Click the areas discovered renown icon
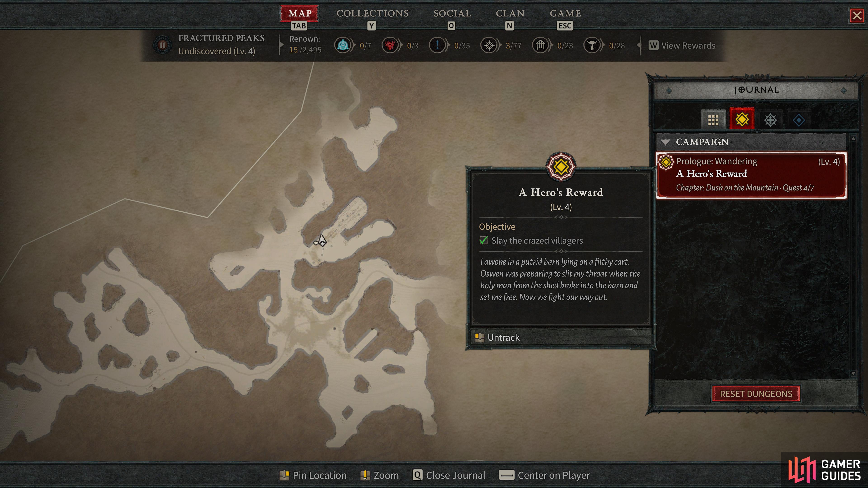 (489, 45)
